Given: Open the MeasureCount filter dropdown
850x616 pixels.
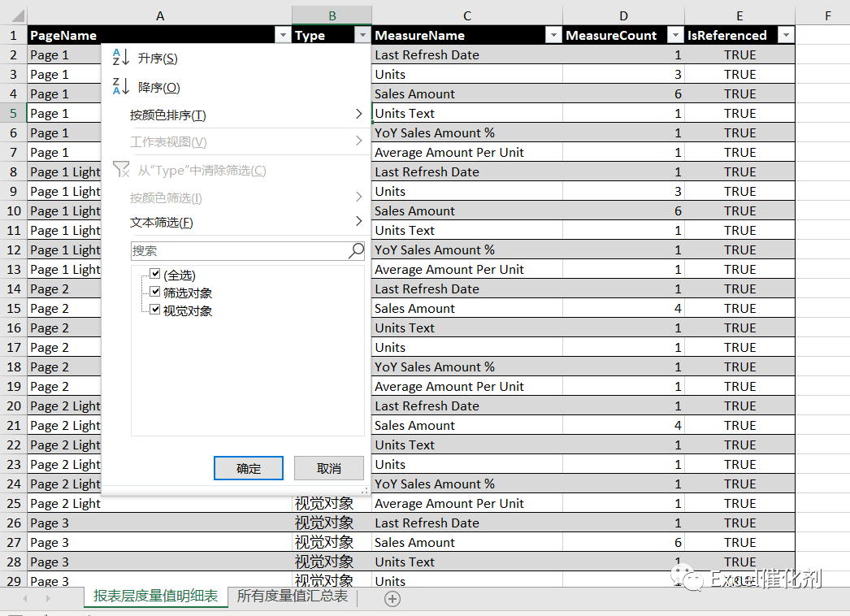Looking at the screenshot, I should (x=675, y=35).
